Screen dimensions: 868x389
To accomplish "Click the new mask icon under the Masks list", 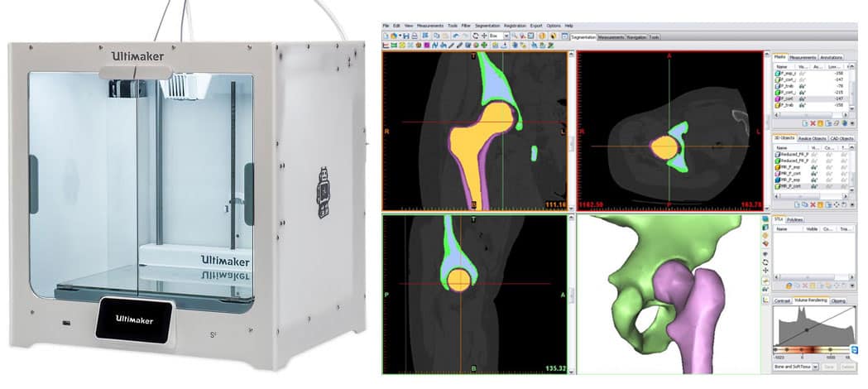I will point(805,122).
